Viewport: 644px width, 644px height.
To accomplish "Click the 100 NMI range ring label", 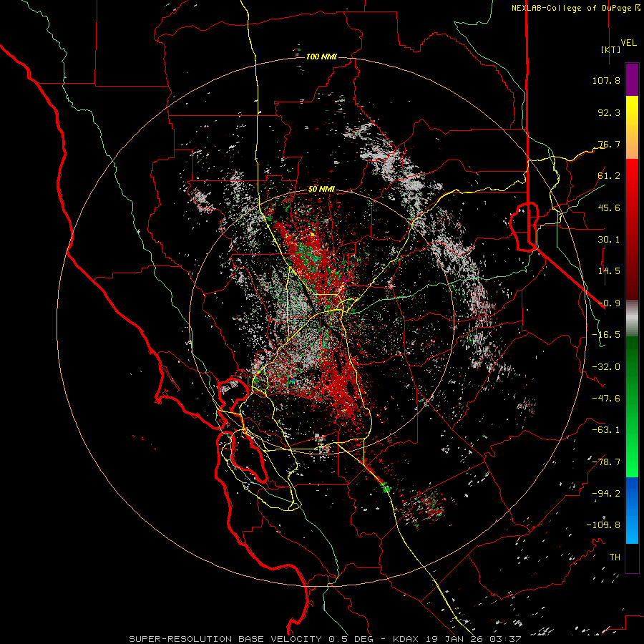I will tap(321, 57).
